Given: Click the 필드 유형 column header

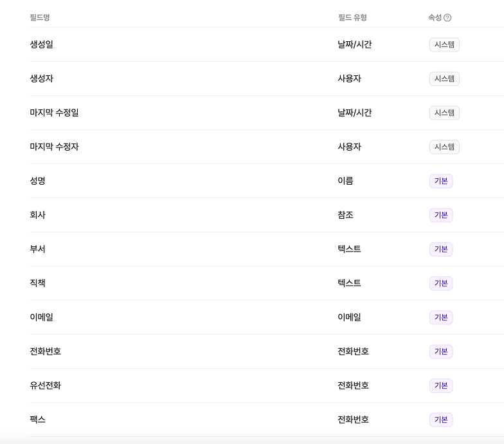Looking at the screenshot, I should 352,17.
